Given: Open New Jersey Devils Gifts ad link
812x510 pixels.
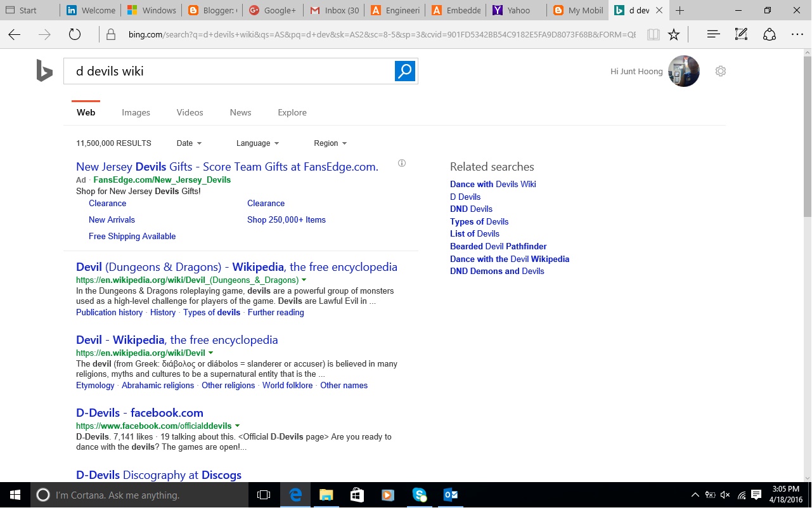Looking at the screenshot, I should point(227,167).
